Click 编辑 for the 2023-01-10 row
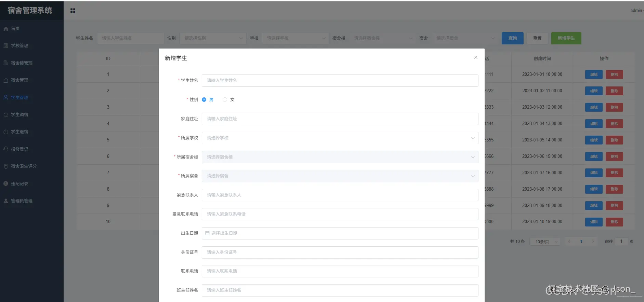This screenshot has width=644, height=302. point(594,222)
